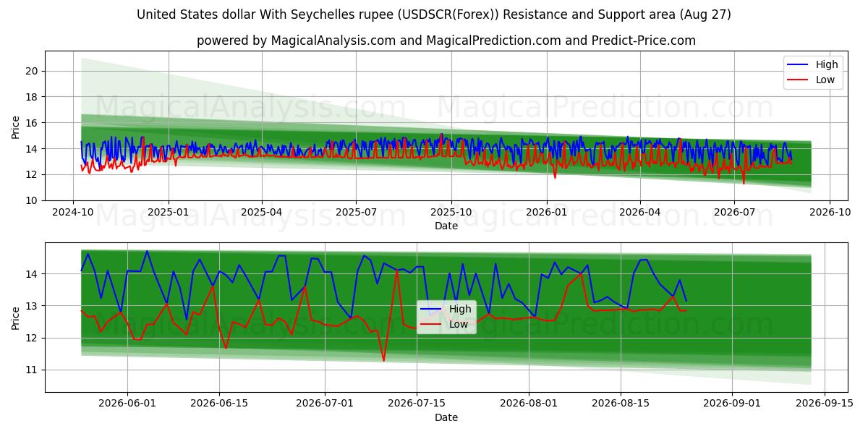Screen dimensions: 868x434
Task: Click the 'Price' axis label of bottom chart
Action: [15, 318]
